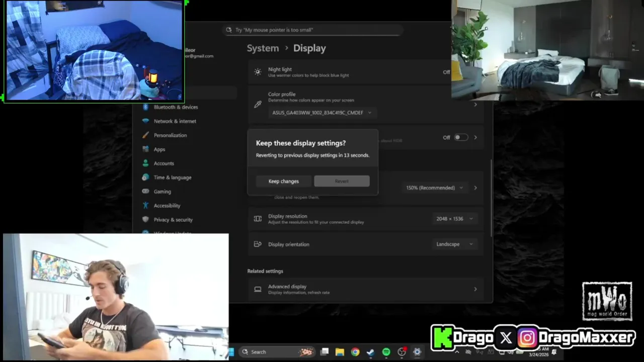644x362 pixels.
Task: Expand the HDR row chevron
Action: pyautogui.click(x=475, y=137)
